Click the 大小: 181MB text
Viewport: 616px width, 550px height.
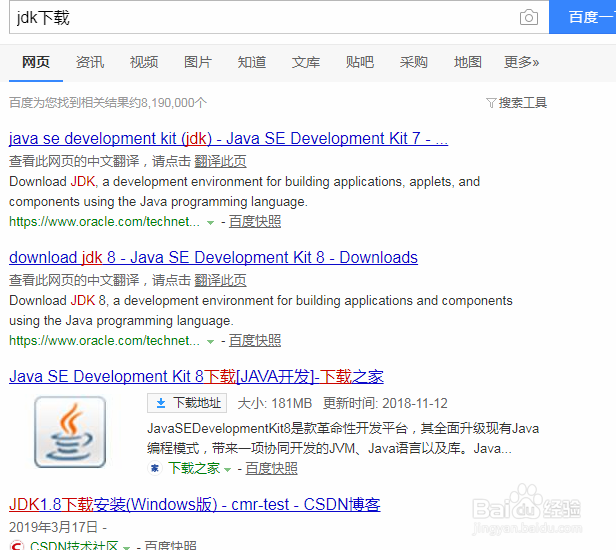click(x=275, y=403)
